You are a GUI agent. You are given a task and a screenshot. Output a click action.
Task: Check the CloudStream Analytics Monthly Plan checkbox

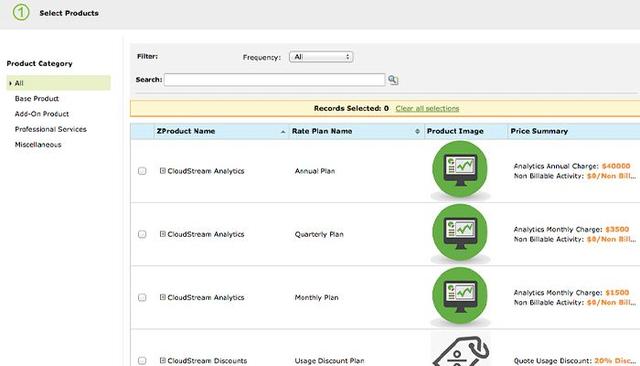(142, 297)
